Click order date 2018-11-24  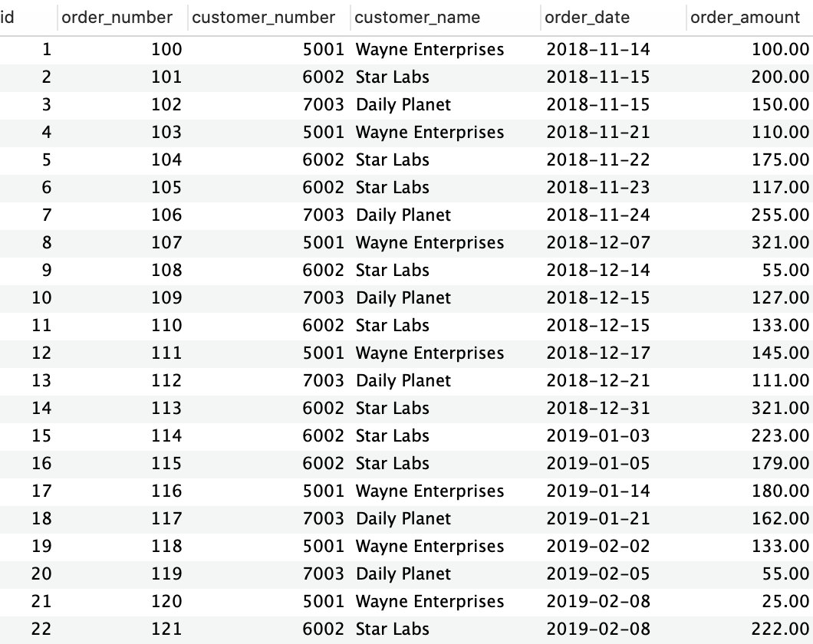pyautogui.click(x=597, y=215)
